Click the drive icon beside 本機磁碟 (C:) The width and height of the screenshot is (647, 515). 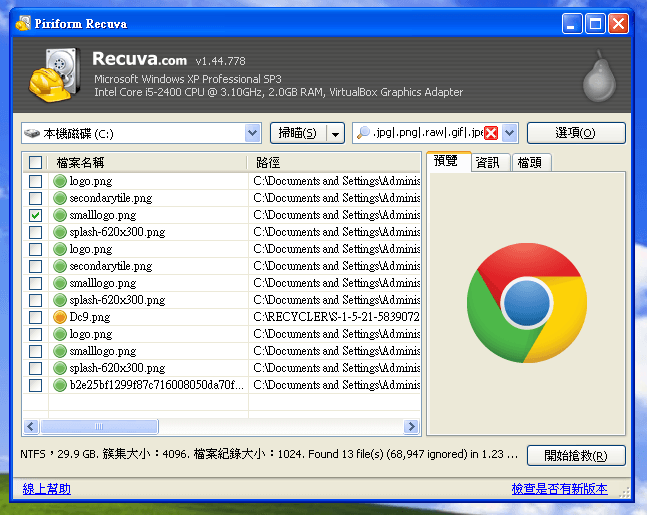coord(32,133)
